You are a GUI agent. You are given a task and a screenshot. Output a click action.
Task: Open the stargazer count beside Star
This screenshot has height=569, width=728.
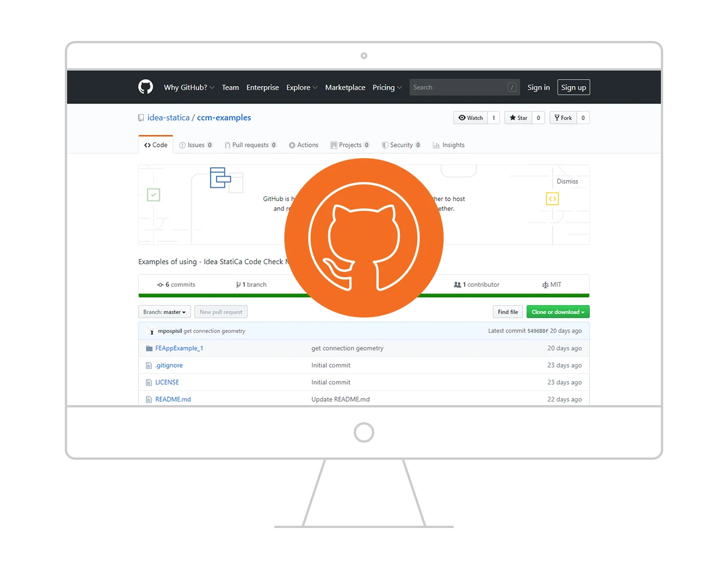[539, 118]
